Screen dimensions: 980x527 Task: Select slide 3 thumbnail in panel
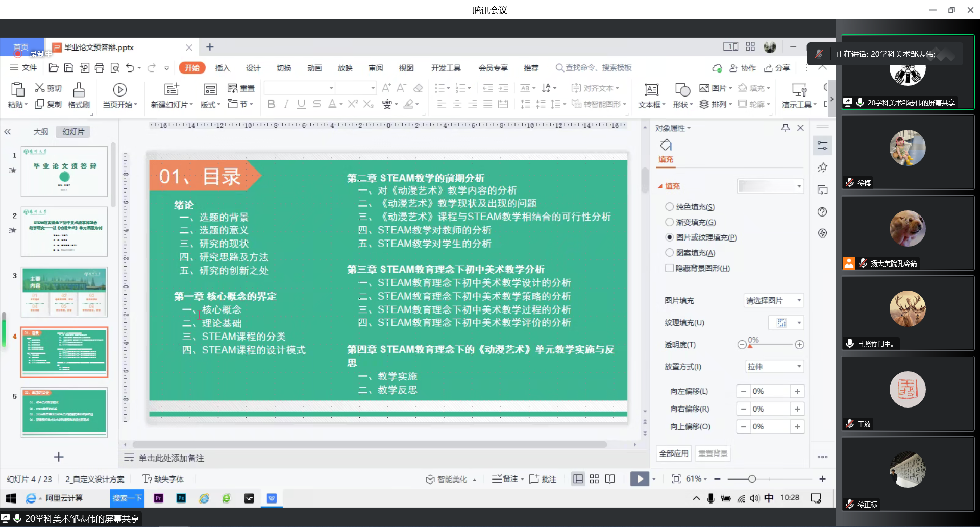point(64,292)
